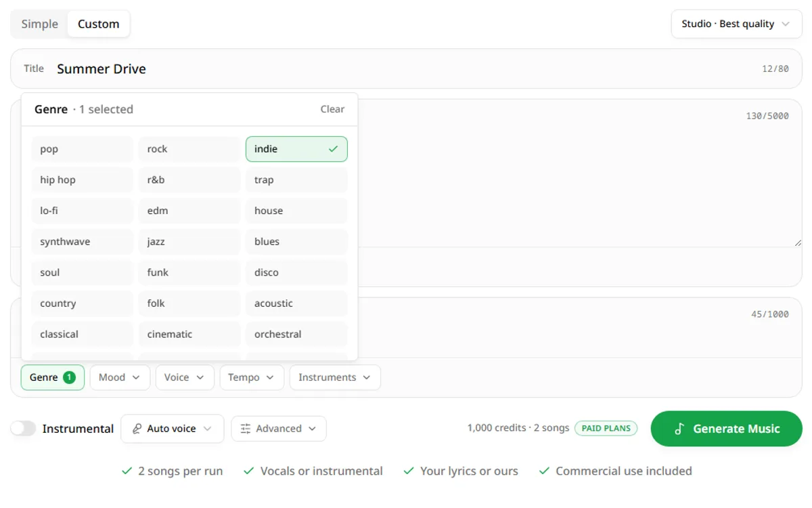Click the Summer Drive title field
Screen dimensions: 812x508
[x=406, y=68]
